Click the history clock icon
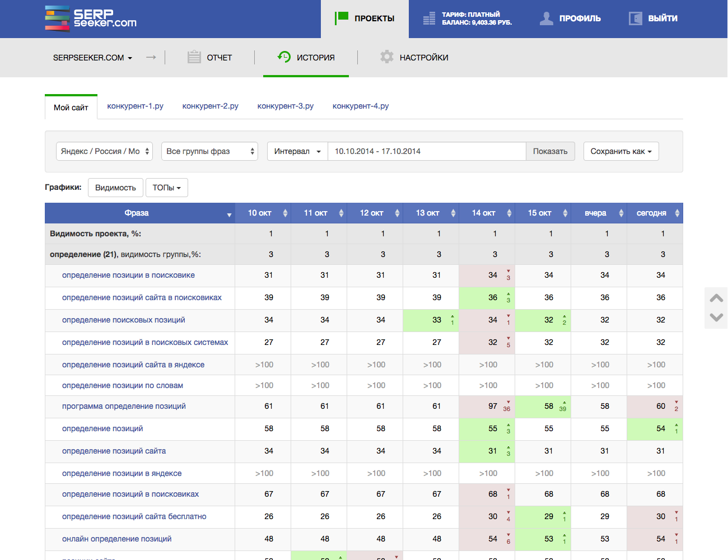 (284, 57)
